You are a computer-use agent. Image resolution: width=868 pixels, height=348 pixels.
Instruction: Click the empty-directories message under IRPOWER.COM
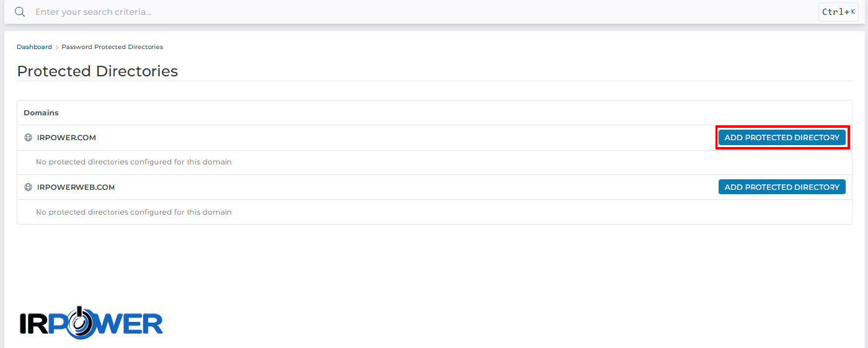[x=134, y=162]
